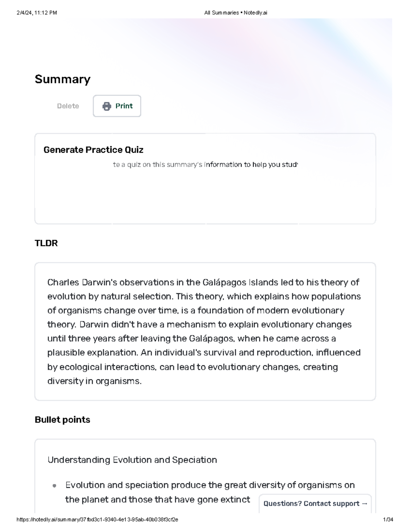Open the Generate Practice Quiz card
Image resolution: width=411 pixels, height=532 pixels.
[206, 178]
